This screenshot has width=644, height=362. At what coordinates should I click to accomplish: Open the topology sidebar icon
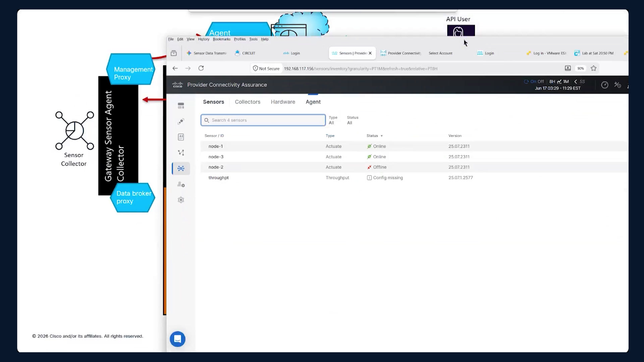181,153
